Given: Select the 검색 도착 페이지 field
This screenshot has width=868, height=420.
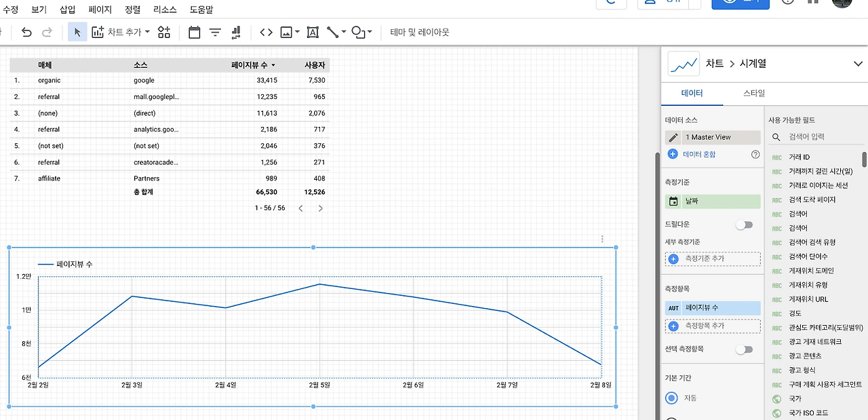Looking at the screenshot, I should coord(812,199).
